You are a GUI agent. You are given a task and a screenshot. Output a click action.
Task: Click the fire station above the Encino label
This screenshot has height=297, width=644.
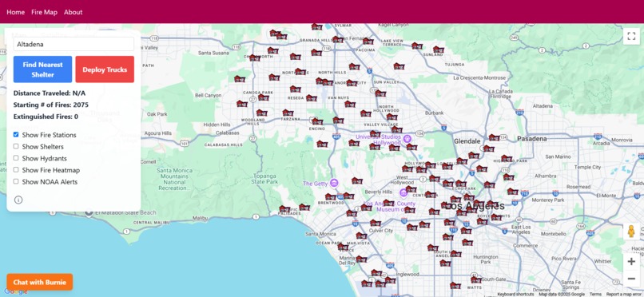tap(317, 121)
